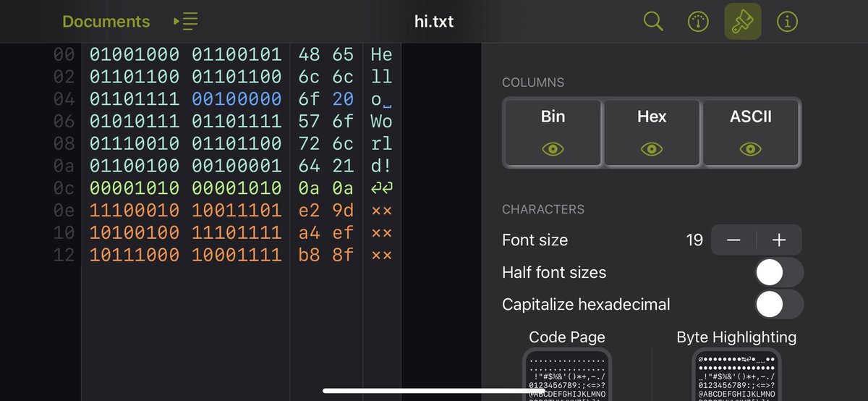
Task: Select ASCII text 'He' in row 00
Action: click(x=381, y=54)
